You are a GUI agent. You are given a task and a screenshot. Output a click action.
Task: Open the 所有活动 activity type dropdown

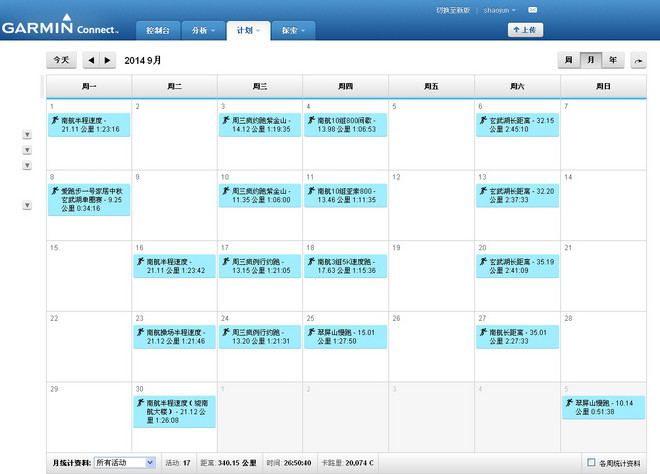click(x=125, y=463)
